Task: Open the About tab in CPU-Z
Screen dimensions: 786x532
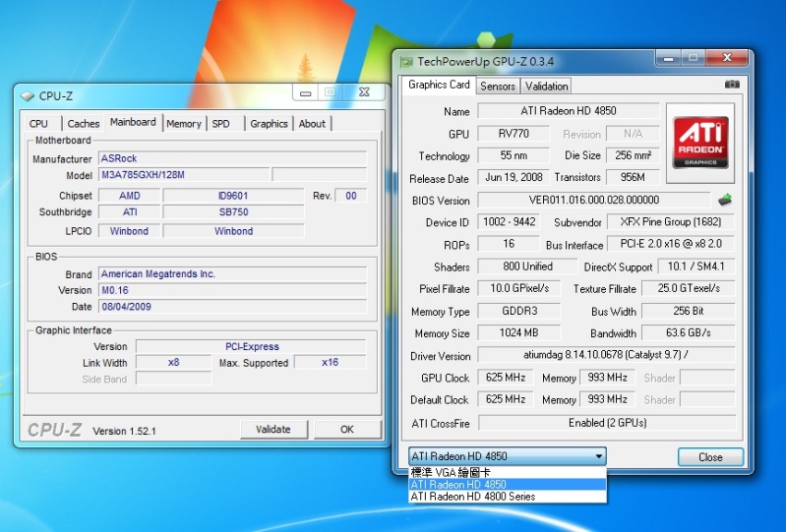Action: [312, 124]
